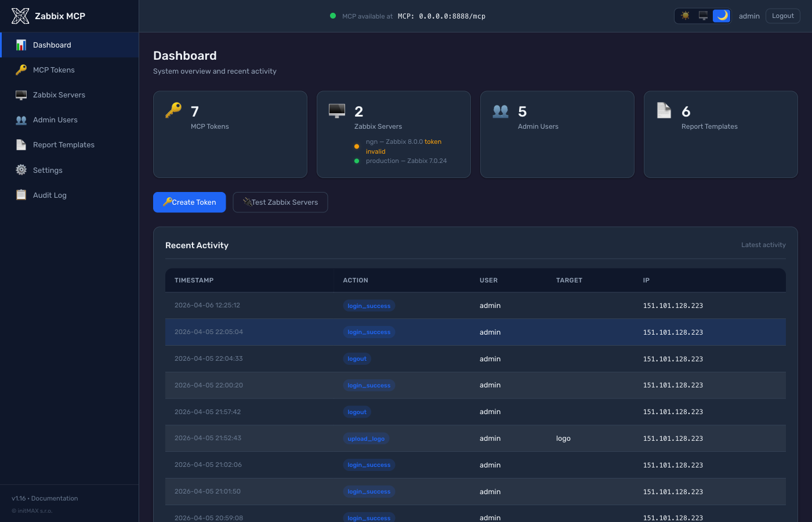Switch to system theme via monitor toggle
Screen dimensions: 812x522
click(x=703, y=16)
